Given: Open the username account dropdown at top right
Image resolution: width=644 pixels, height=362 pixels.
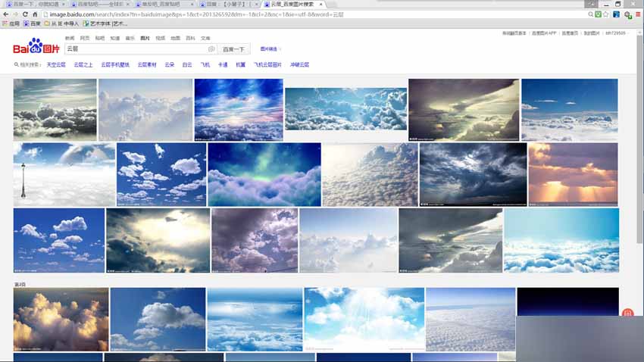Looking at the screenshot, I should [616, 33].
